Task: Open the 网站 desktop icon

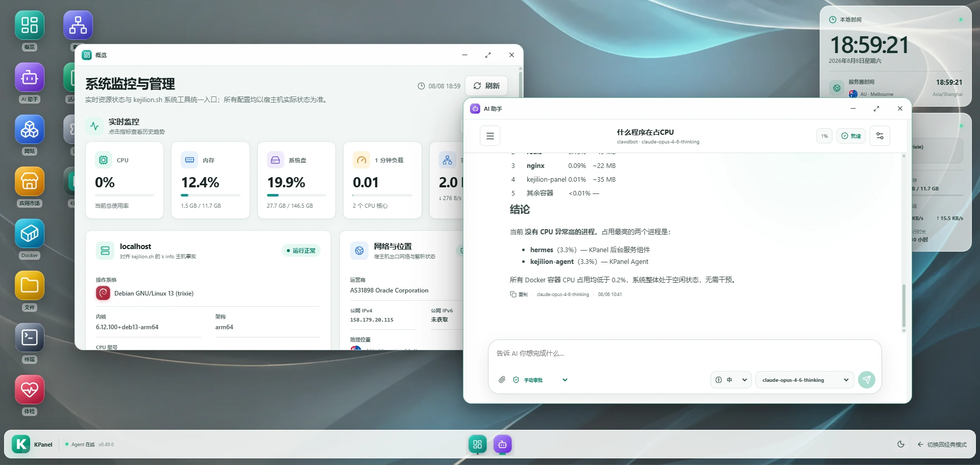Action: pos(30,130)
